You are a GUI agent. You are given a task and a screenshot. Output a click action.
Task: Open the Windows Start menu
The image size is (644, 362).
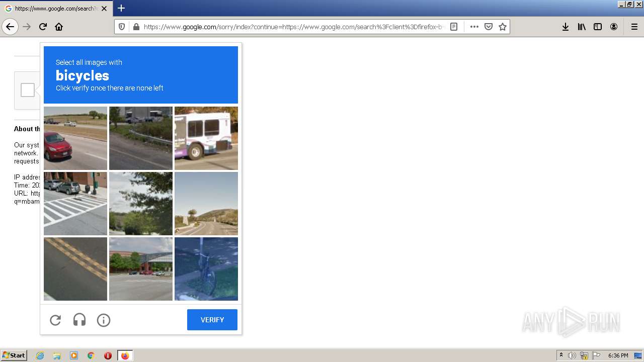14,355
